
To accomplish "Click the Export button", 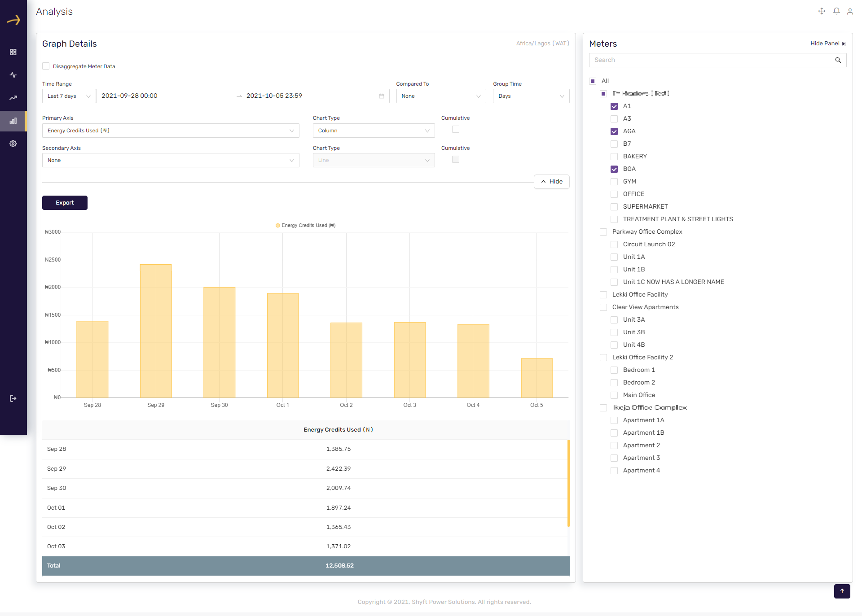I will coord(65,203).
